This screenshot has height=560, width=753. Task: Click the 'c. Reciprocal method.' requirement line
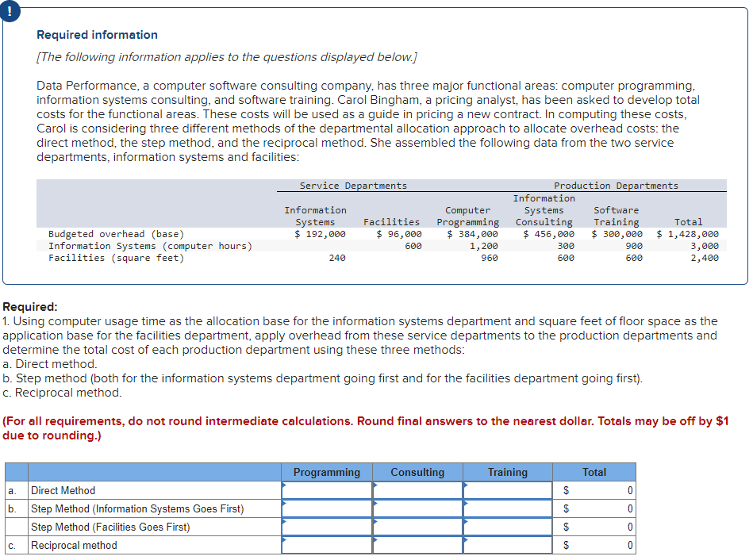(x=62, y=393)
